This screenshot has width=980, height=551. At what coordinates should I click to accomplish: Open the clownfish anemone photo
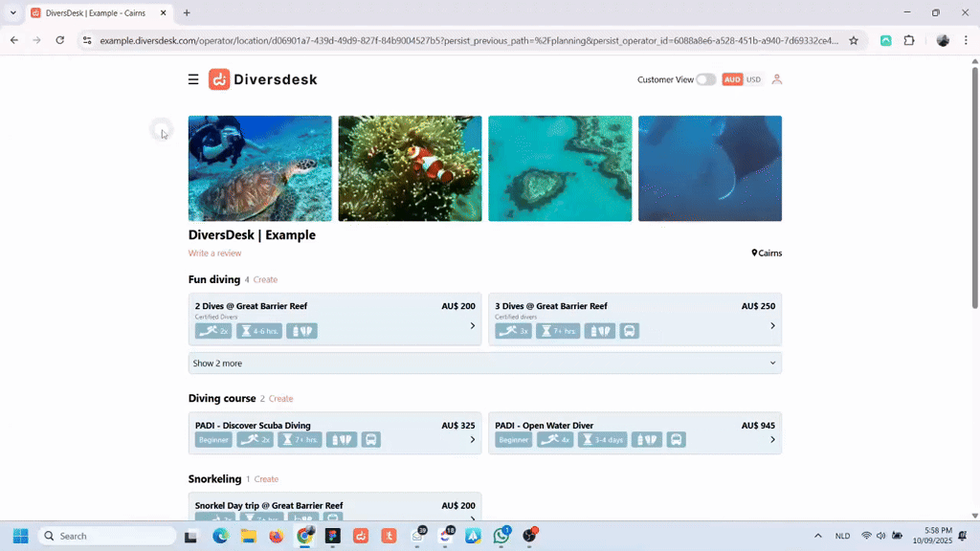410,168
